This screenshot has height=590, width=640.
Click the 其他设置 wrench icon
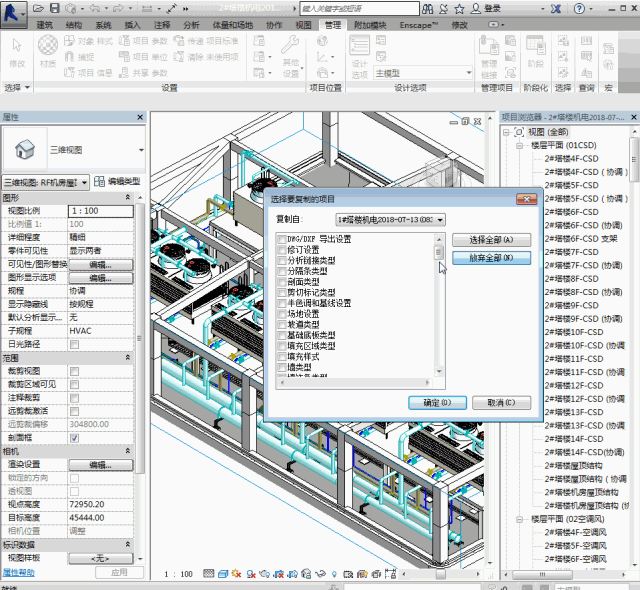coord(291,47)
